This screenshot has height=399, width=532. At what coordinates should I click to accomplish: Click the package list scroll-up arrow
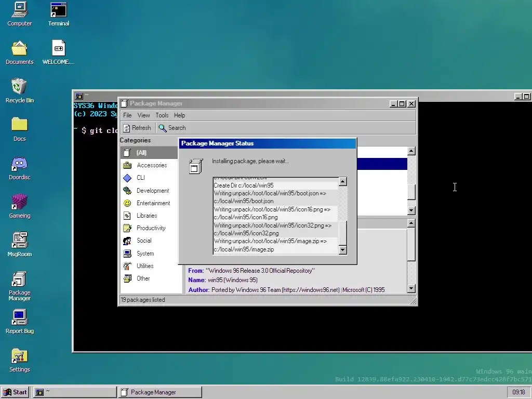tap(411, 151)
